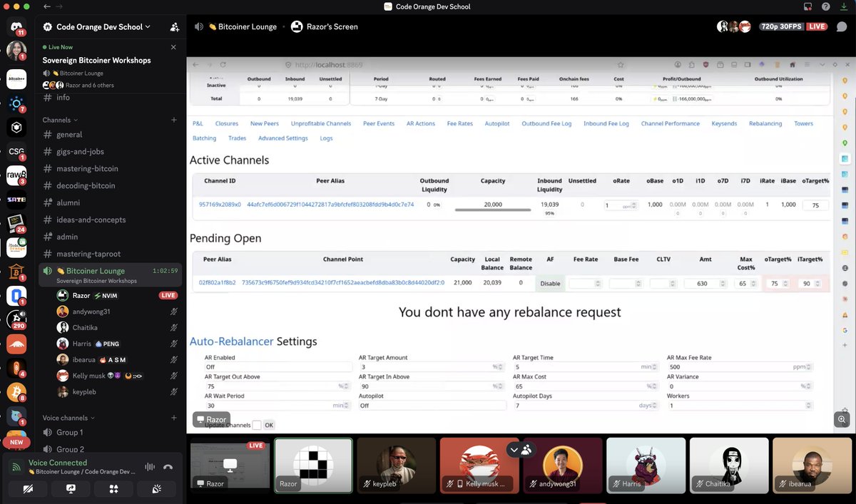Image resolution: width=856 pixels, height=504 pixels.
Task: Select andywong31 in the voice member list
Action: pyautogui.click(x=118, y=312)
